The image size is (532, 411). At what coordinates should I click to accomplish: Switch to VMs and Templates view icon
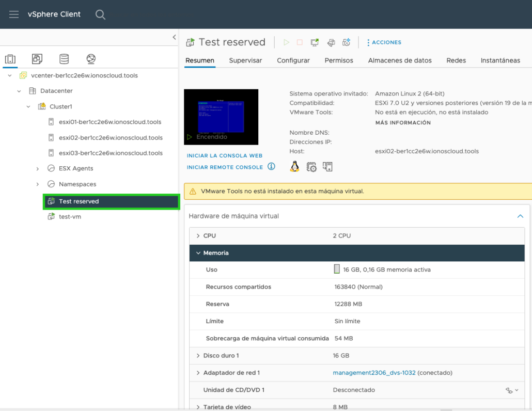(37, 59)
